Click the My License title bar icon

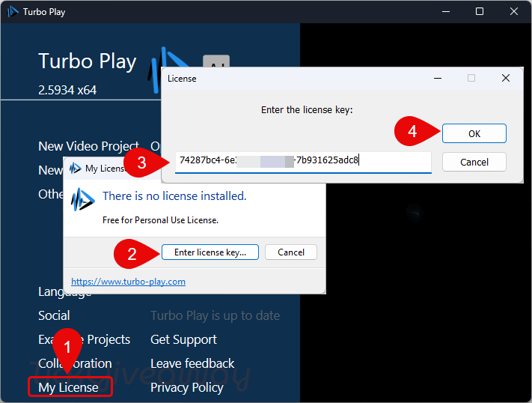pyautogui.click(x=76, y=169)
